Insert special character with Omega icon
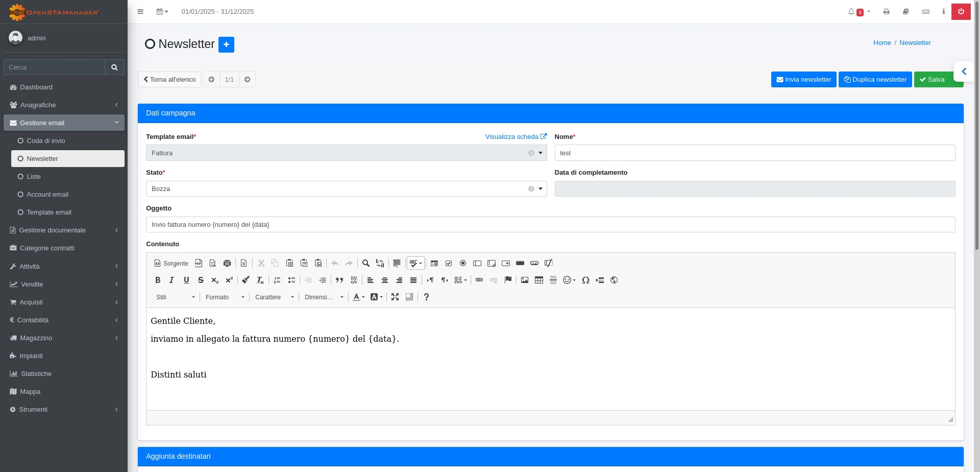The width and height of the screenshot is (980, 472). pos(585,280)
